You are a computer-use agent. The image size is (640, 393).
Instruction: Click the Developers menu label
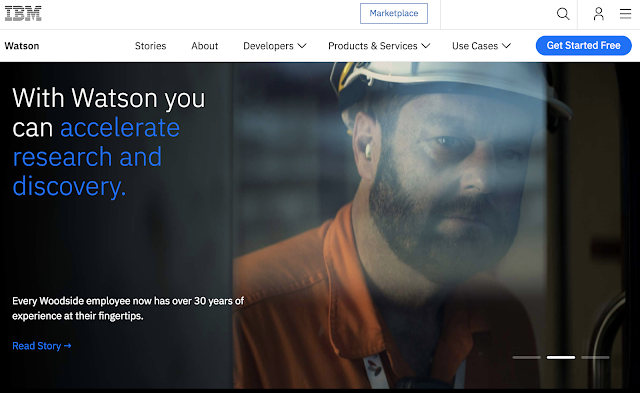[x=268, y=46]
